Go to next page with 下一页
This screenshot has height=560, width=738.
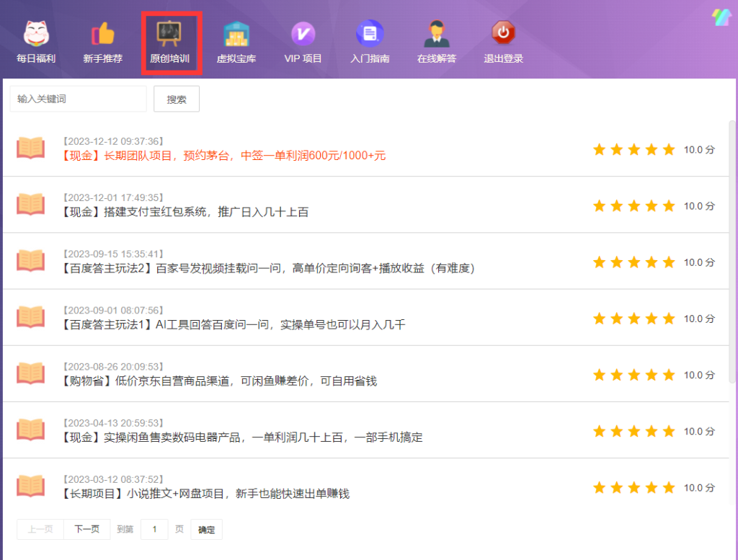(86, 529)
